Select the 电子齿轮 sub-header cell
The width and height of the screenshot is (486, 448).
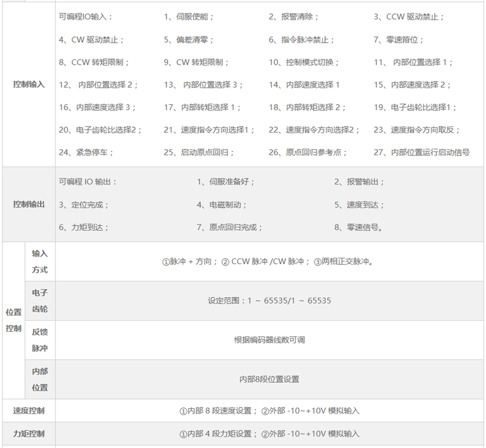[40, 301]
